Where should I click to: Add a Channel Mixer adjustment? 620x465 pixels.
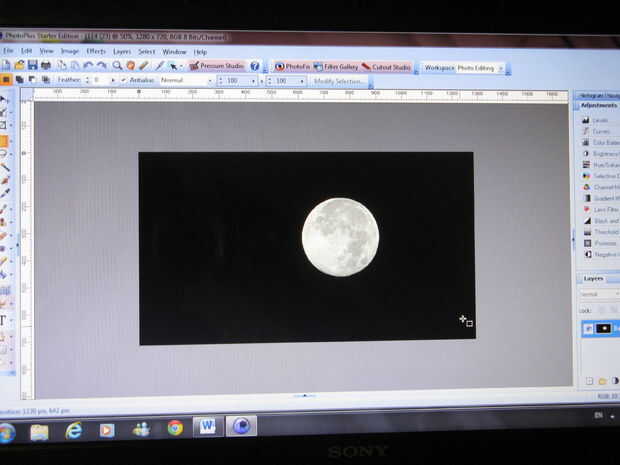tap(601, 187)
